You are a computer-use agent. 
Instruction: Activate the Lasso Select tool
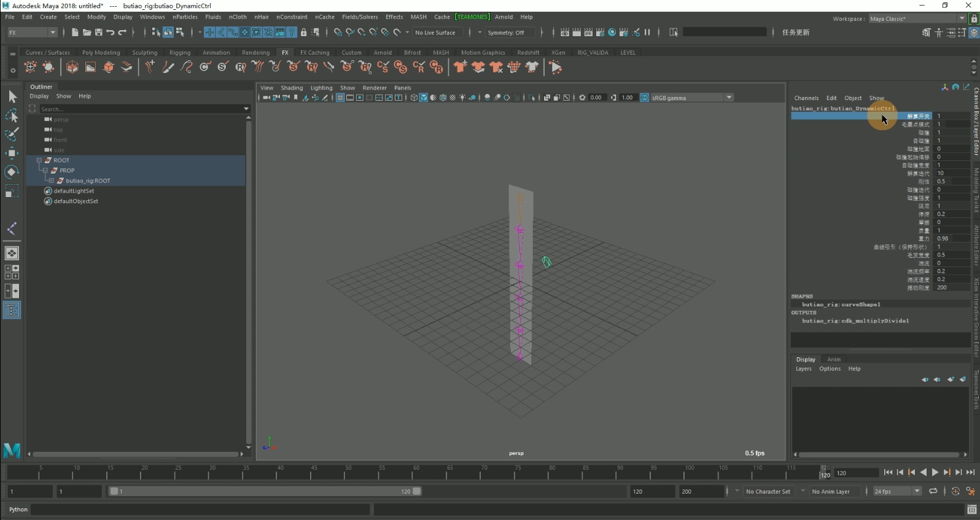[12, 115]
